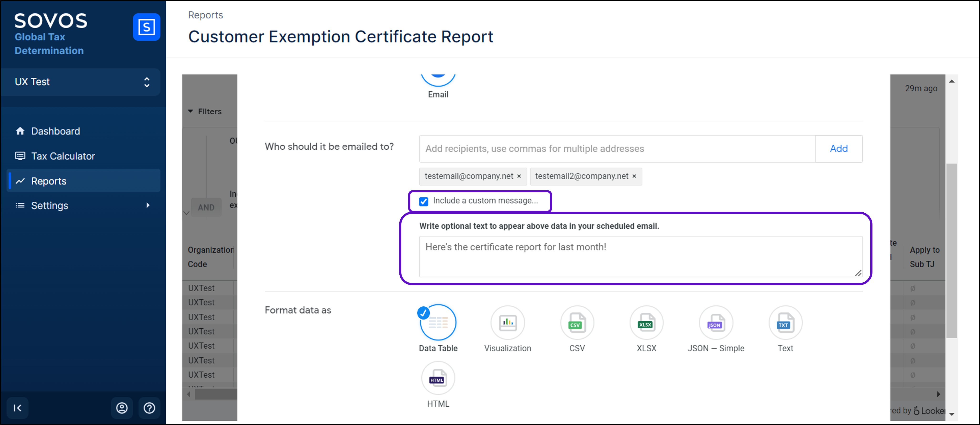Uncheck Include a custom message checkbox
The image size is (980, 425).
tap(423, 201)
